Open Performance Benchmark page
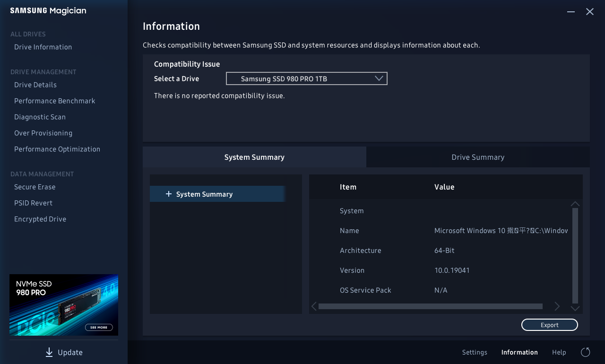This screenshot has width=605, height=364. (x=55, y=101)
